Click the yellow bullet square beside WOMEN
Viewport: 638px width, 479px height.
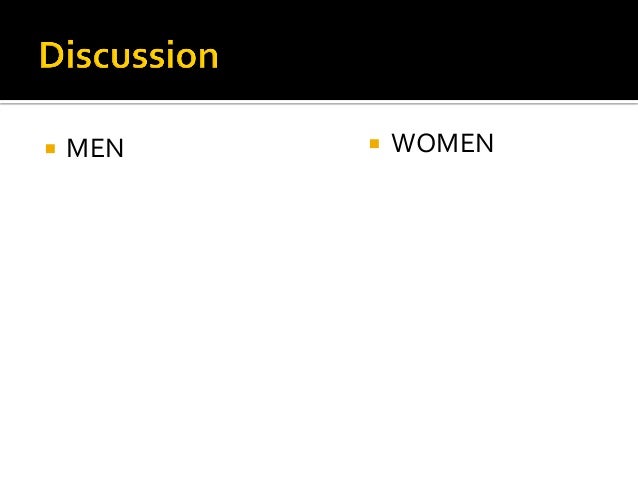pyautogui.click(x=374, y=144)
